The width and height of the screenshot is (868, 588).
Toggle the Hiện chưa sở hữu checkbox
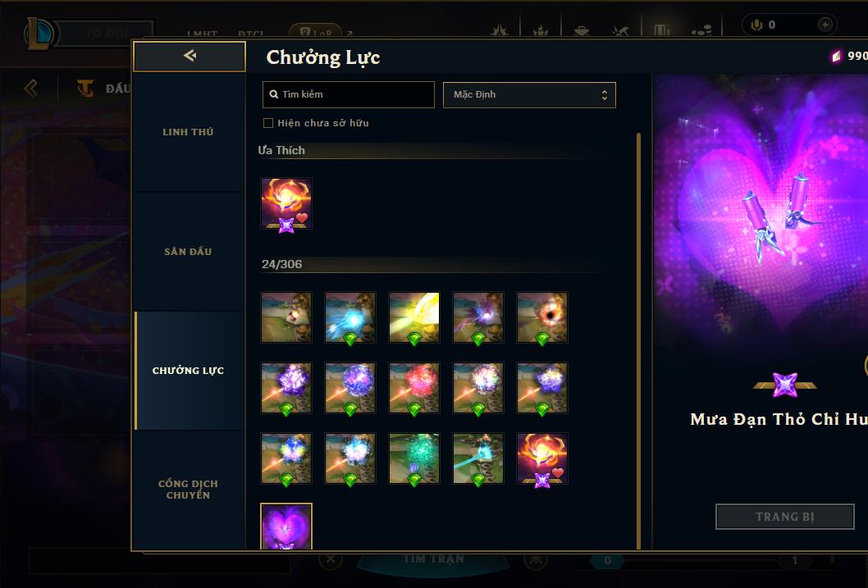[x=268, y=123]
